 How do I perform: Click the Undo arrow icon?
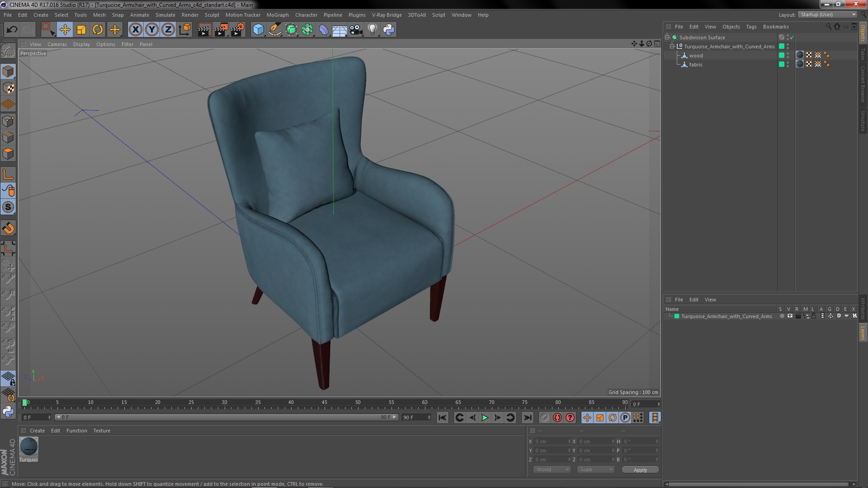pyautogui.click(x=12, y=30)
